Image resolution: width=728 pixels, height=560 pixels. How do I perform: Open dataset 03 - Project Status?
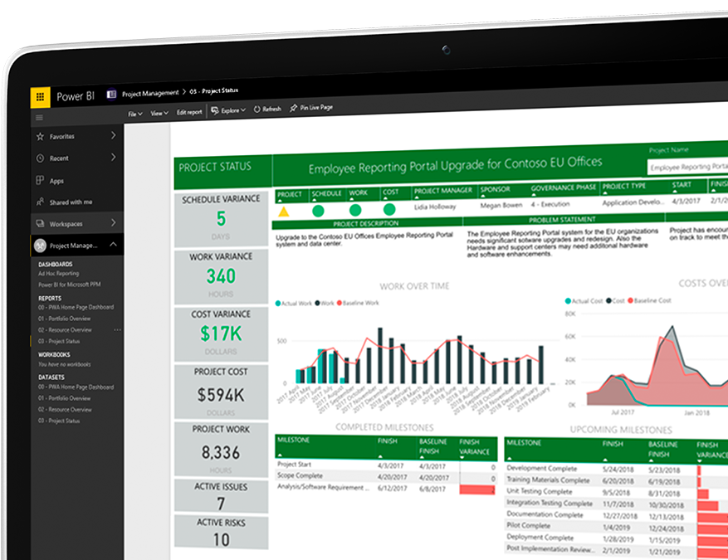tap(58, 421)
